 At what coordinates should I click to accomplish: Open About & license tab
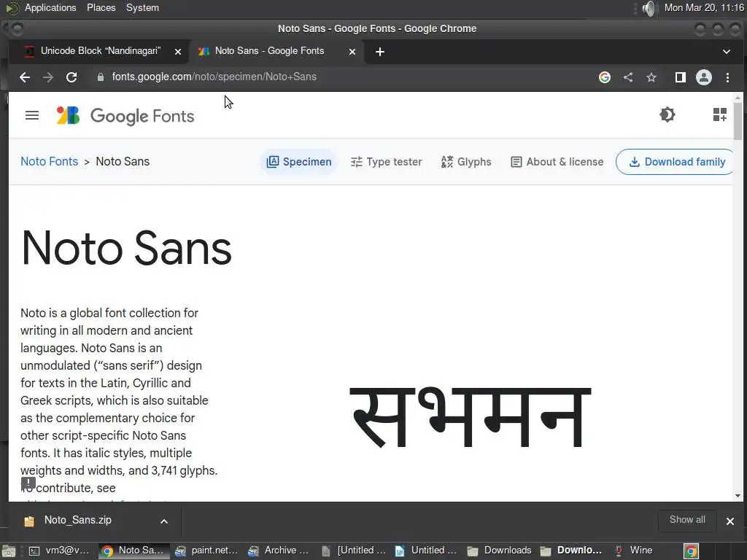coord(557,162)
